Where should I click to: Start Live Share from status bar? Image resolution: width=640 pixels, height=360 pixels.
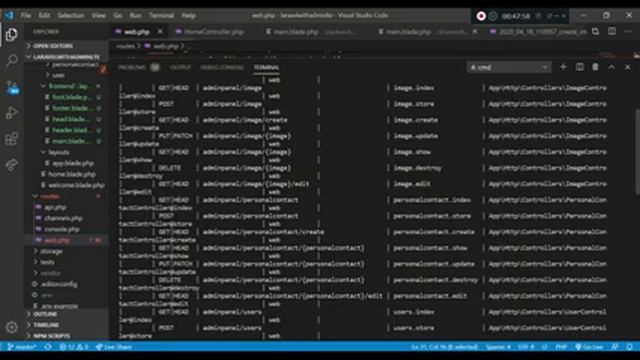coord(114,347)
